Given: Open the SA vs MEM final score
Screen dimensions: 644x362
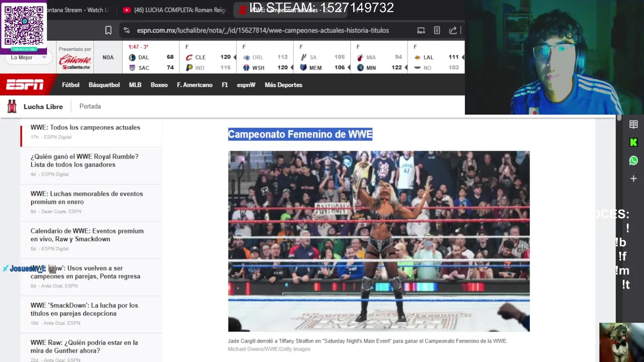Looking at the screenshot, I should tap(323, 57).
